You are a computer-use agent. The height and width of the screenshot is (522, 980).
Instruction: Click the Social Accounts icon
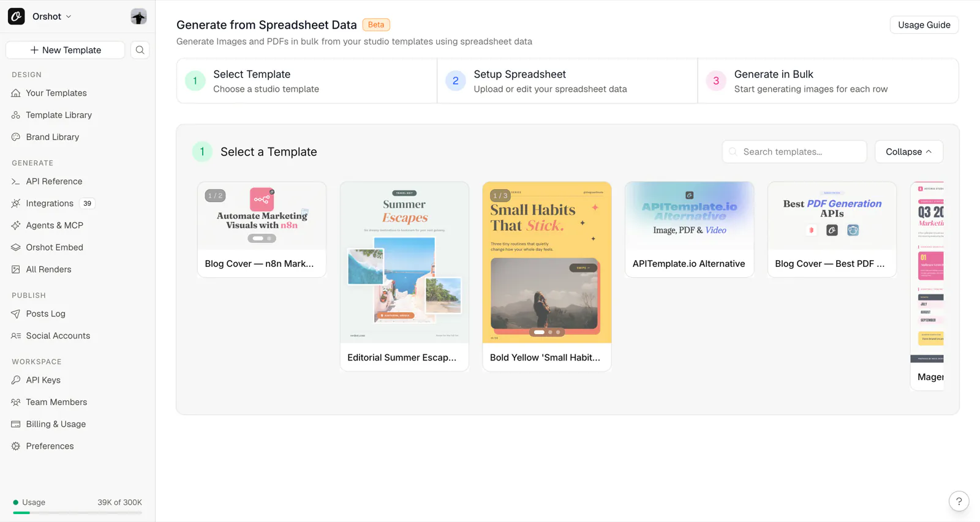coord(16,336)
